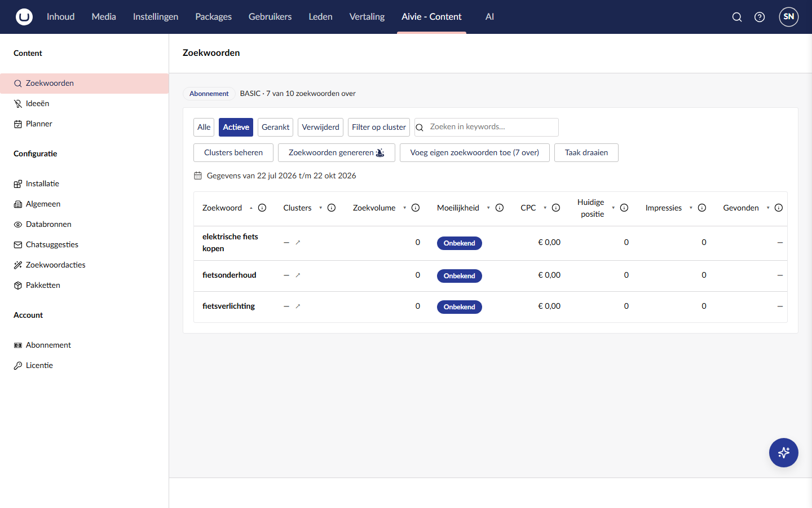812x508 pixels.
Task: Switch filter to Gerankt
Action: [276, 127]
